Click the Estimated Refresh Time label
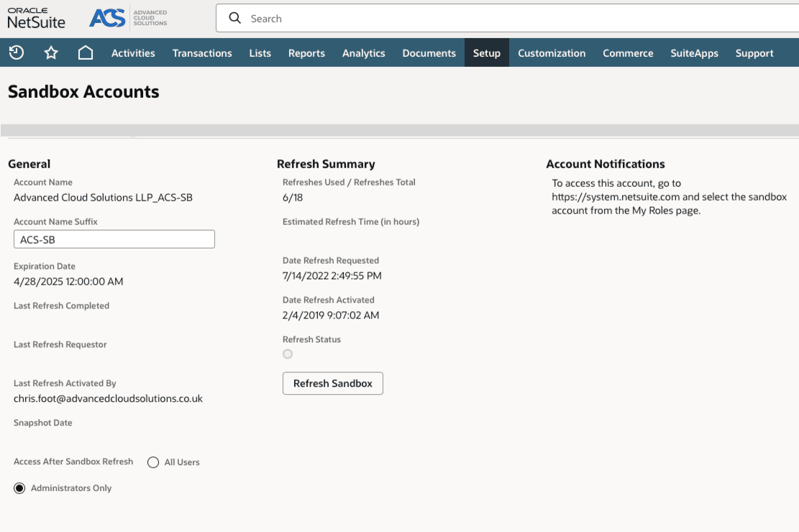The image size is (799, 532). coord(351,221)
